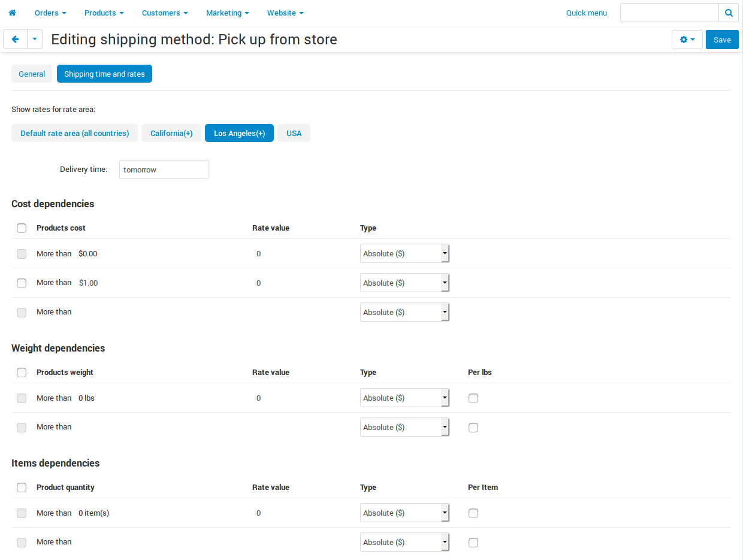Open Type dropdown for empty quantity row
The width and height of the screenshot is (743, 560).
coord(404,542)
